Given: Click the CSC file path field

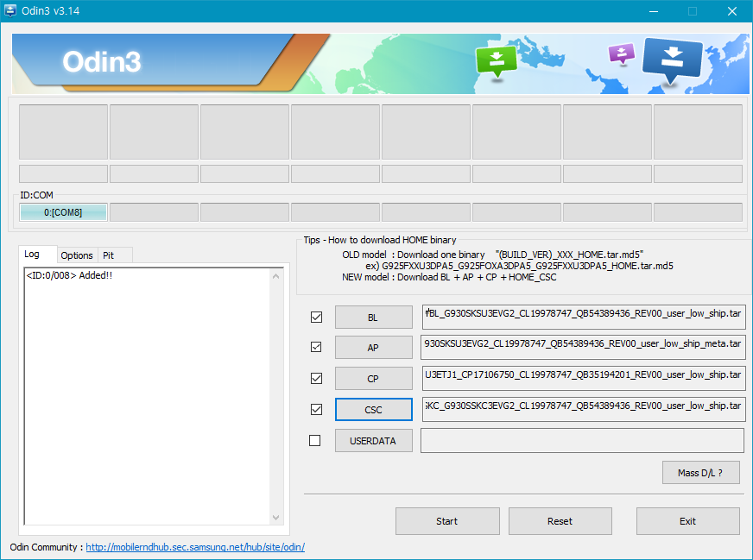Looking at the screenshot, I should pyautogui.click(x=584, y=409).
